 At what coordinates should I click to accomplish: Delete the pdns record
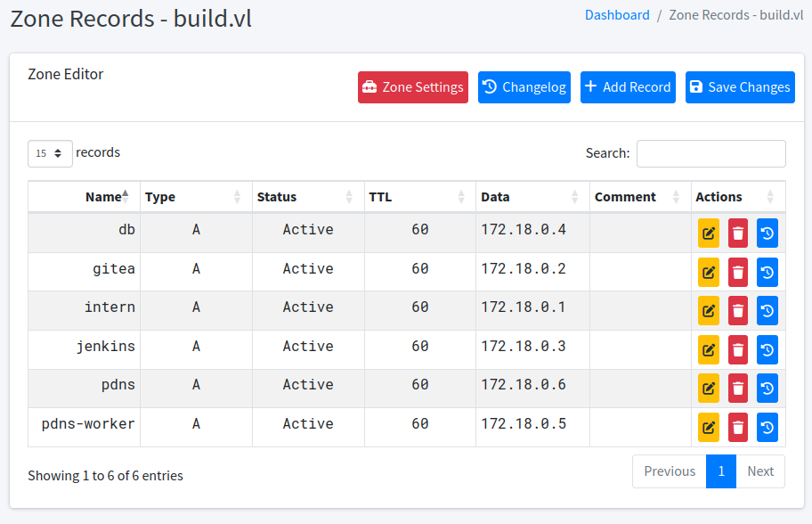click(x=737, y=389)
